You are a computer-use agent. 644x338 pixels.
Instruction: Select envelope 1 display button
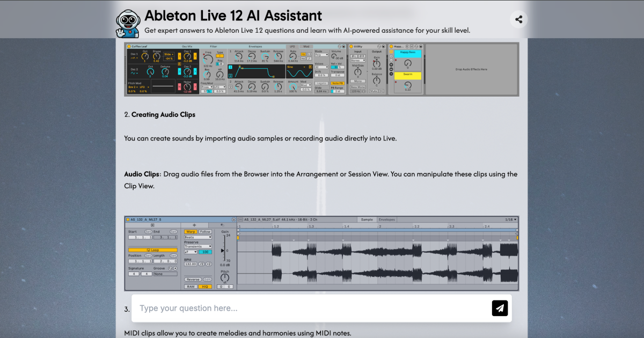(230, 67)
